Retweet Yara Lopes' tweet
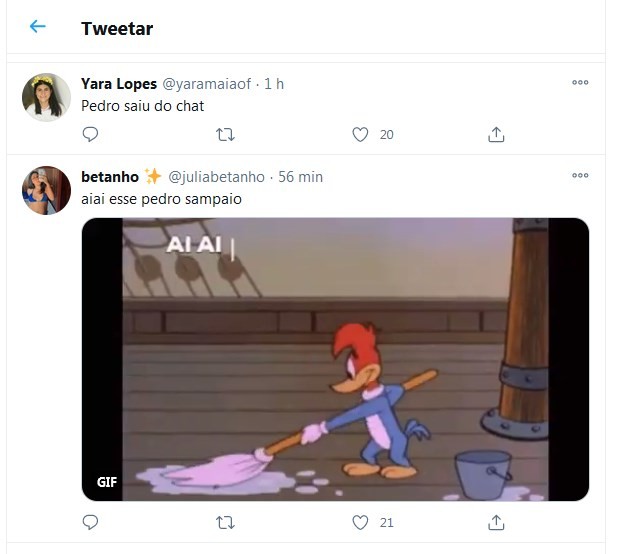The image size is (620, 554). point(225,134)
